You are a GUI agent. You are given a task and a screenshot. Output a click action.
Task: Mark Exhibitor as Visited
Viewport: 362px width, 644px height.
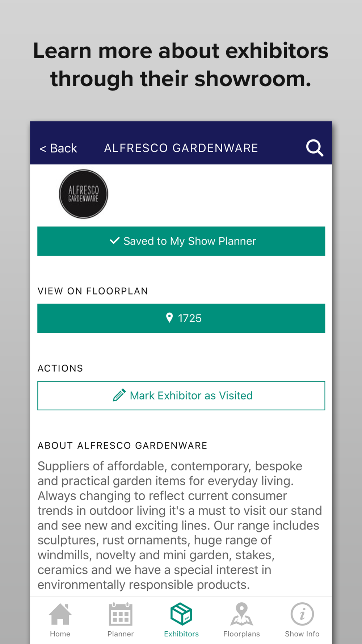point(181,396)
